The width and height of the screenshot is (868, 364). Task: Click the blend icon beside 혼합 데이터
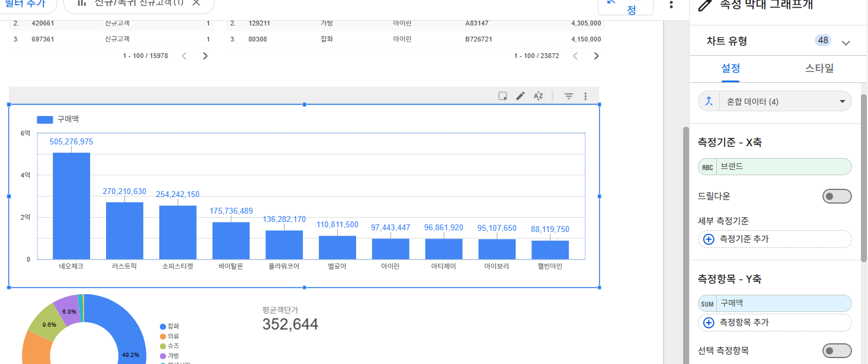(x=708, y=102)
